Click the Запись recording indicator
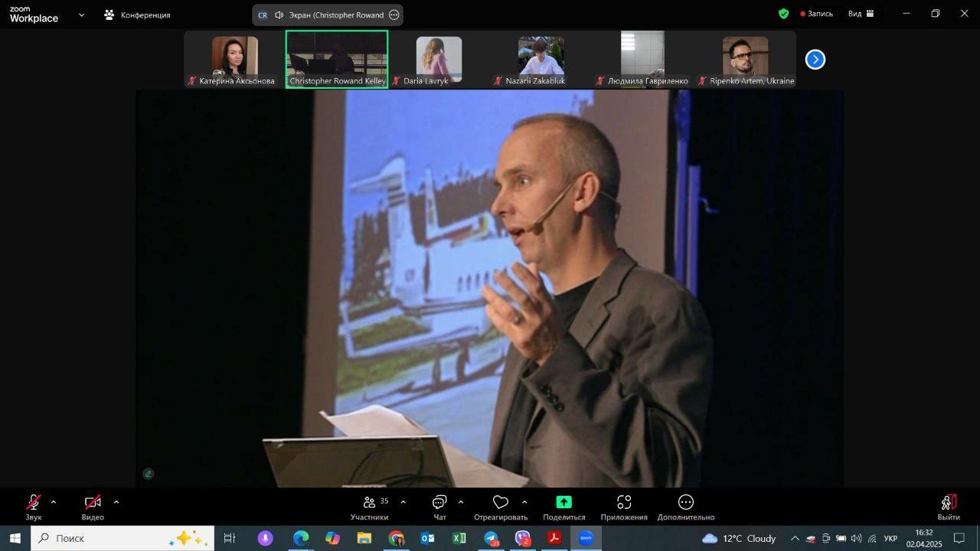This screenshot has width=980, height=551. 816,14
